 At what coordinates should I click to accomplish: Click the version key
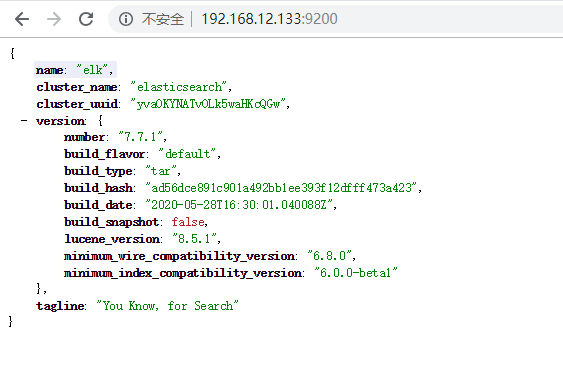61,121
